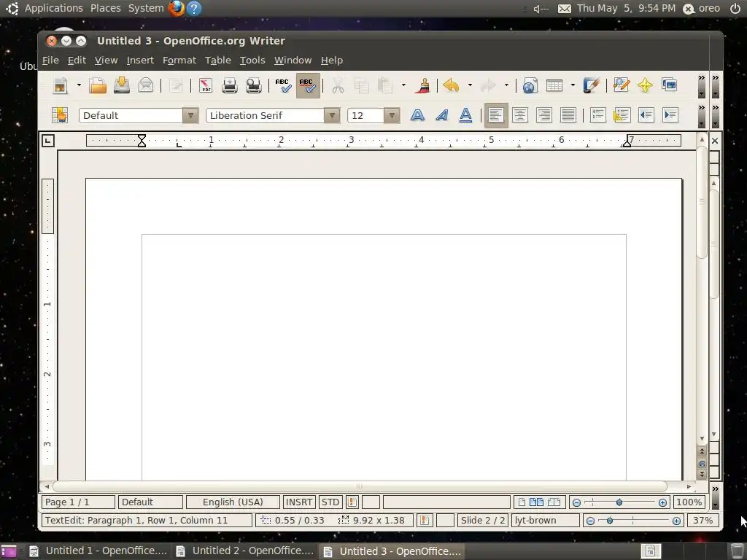This screenshot has width=747, height=560.
Task: Click English (USA) language in status bar
Action: (x=233, y=502)
